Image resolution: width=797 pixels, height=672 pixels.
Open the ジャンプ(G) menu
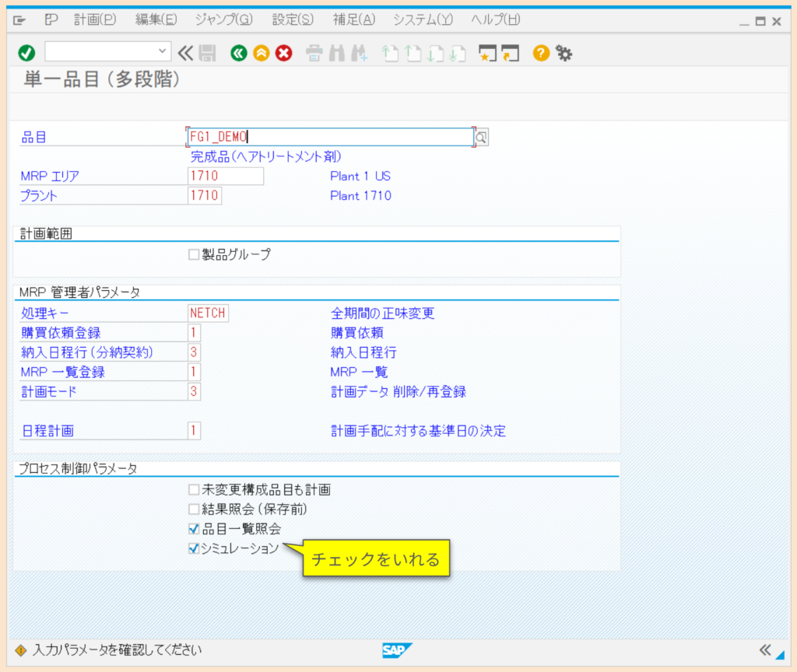tap(223, 19)
